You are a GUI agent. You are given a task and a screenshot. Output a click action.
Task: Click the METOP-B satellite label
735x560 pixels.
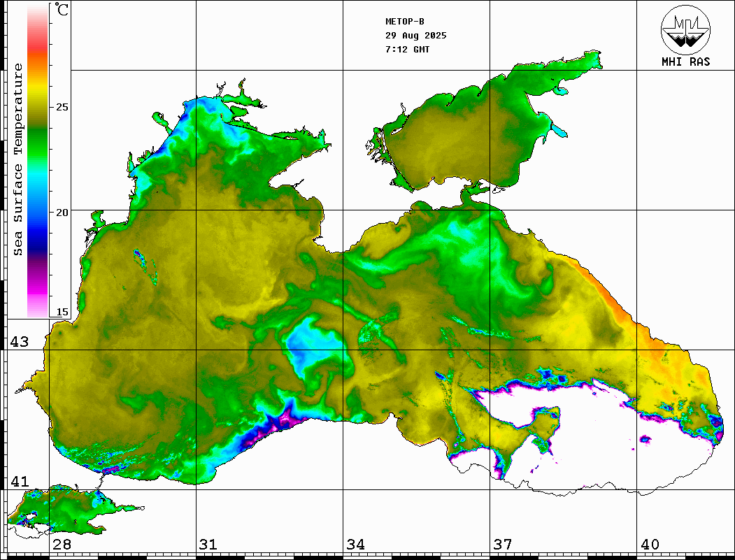click(x=404, y=22)
